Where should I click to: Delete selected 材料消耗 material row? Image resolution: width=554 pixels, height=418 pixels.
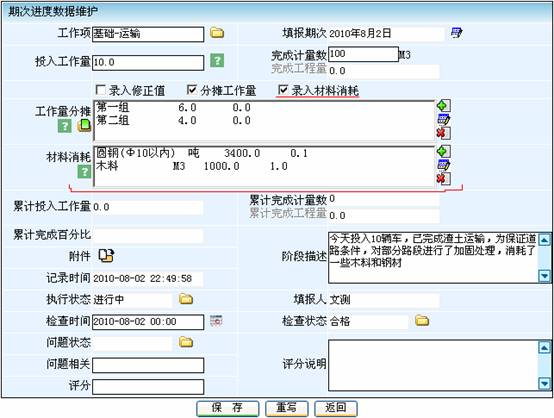pyautogui.click(x=443, y=178)
